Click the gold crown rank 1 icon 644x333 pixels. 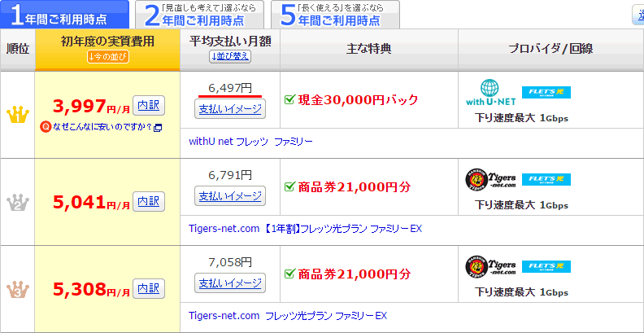coord(17,114)
